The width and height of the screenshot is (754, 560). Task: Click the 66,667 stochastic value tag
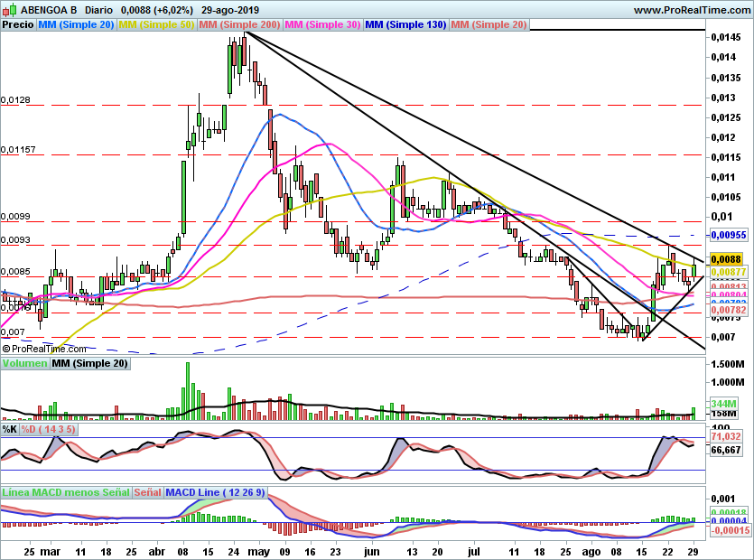pos(726,450)
